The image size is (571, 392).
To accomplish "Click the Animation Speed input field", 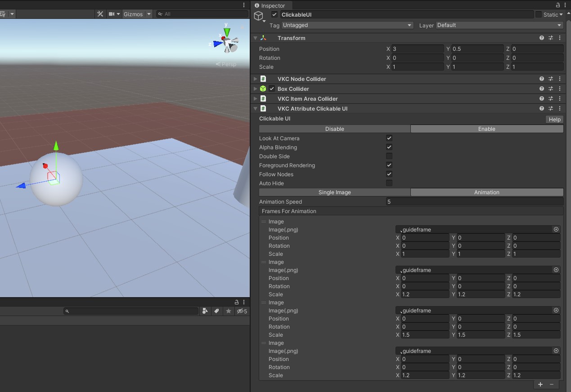I will [474, 202].
